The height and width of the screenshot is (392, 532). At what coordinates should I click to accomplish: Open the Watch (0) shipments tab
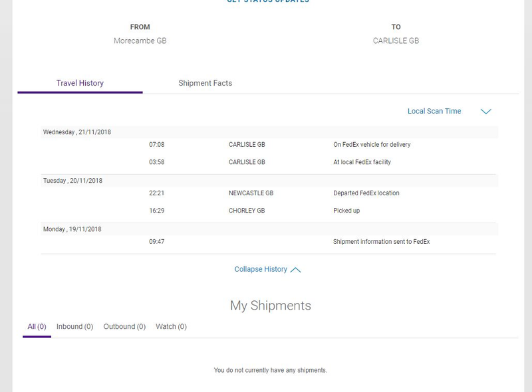pos(171,326)
